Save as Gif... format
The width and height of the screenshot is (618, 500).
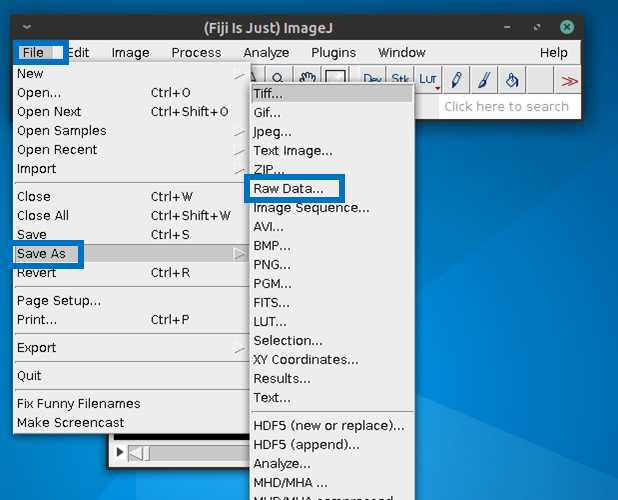[x=332, y=113]
